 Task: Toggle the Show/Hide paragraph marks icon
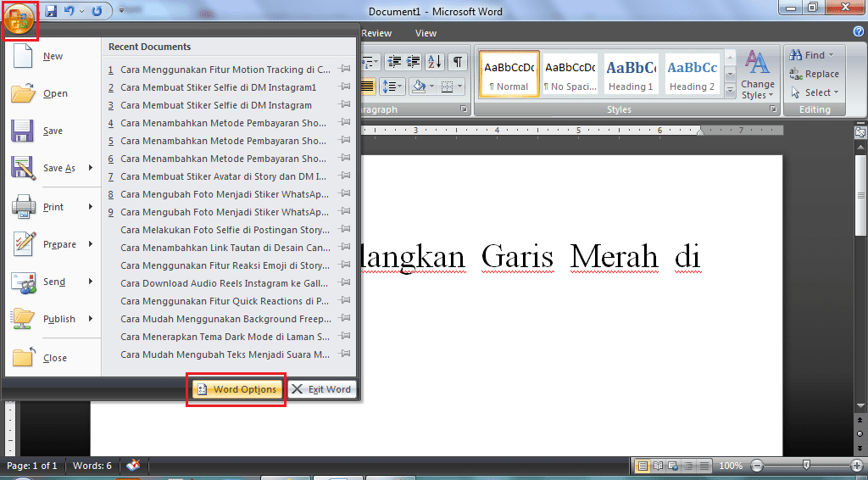(457, 62)
